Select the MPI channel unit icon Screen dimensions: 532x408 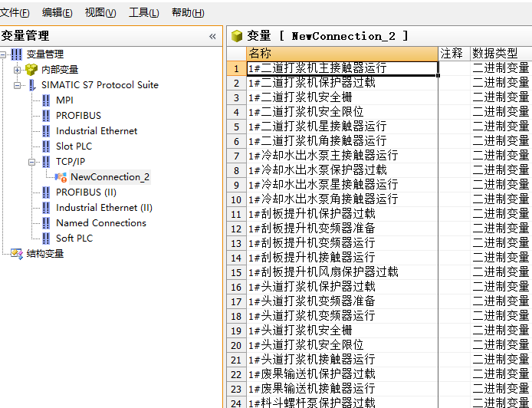pyautogui.click(x=46, y=100)
